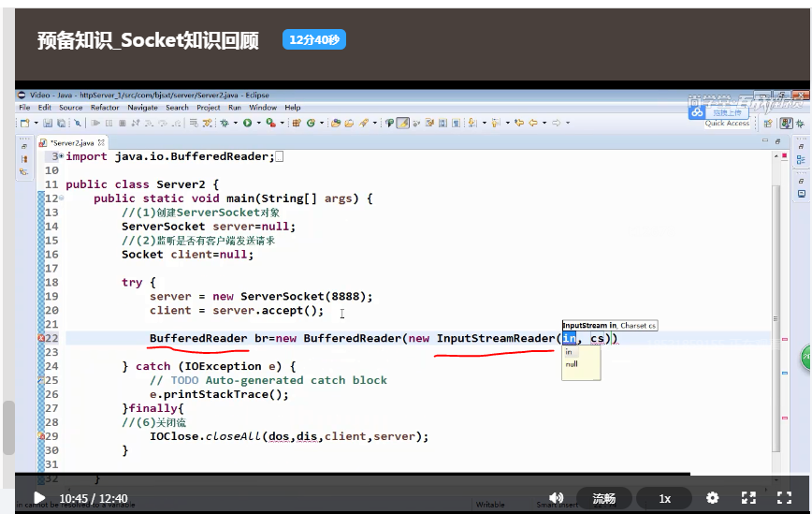Click the Next Annotation arrow icon
812x514 pixels.
pos(472,123)
